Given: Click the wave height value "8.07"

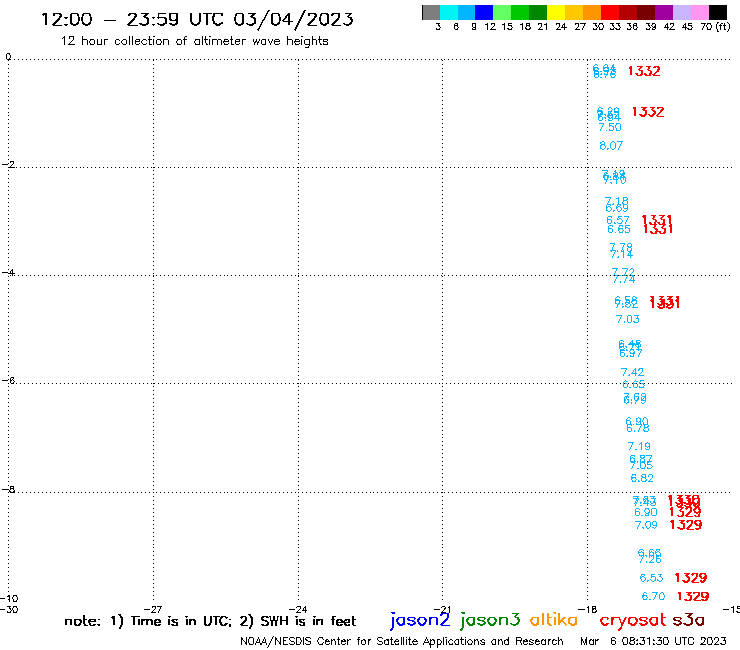Looking at the screenshot, I should 611,146.
